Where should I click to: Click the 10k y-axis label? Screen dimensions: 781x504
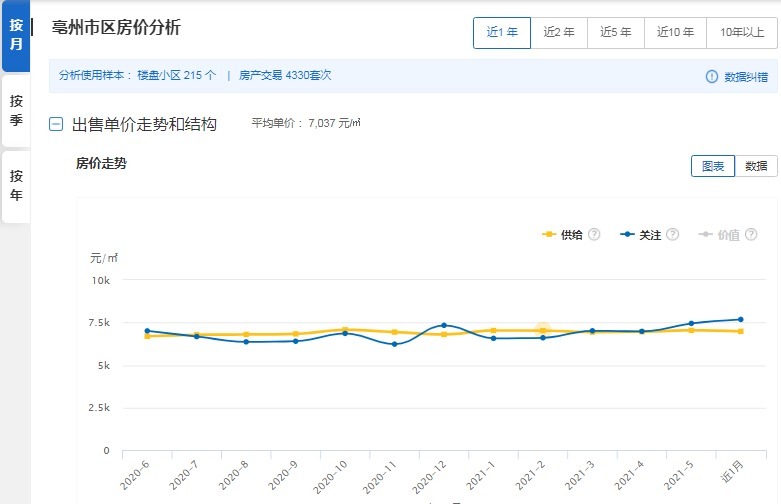(101, 280)
